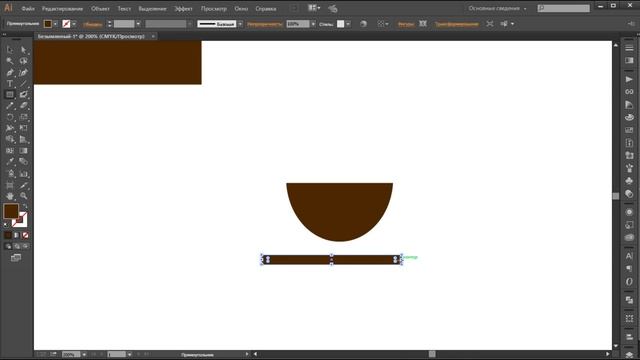
Task: Select the Blend tool
Action: (x=24, y=162)
